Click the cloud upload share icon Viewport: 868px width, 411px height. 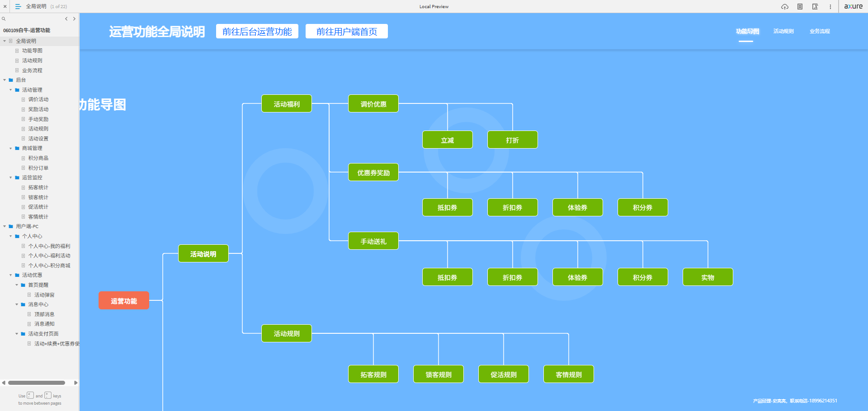tap(785, 7)
